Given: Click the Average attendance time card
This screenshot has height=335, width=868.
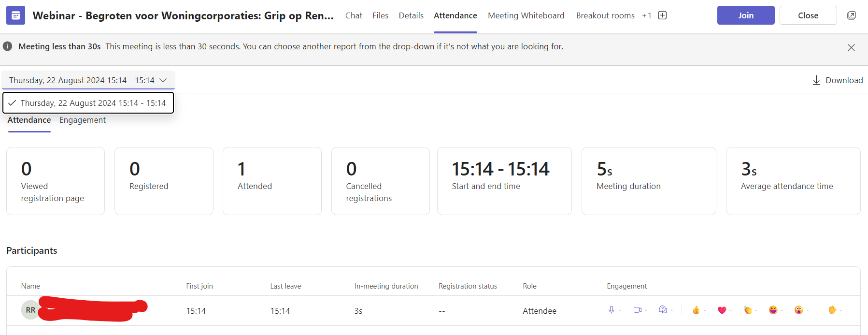Looking at the screenshot, I should click(x=793, y=181).
